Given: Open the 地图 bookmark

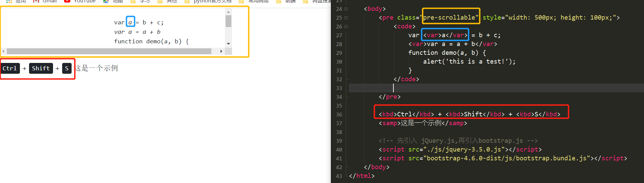Looking at the screenshot, I should tap(113, 1).
